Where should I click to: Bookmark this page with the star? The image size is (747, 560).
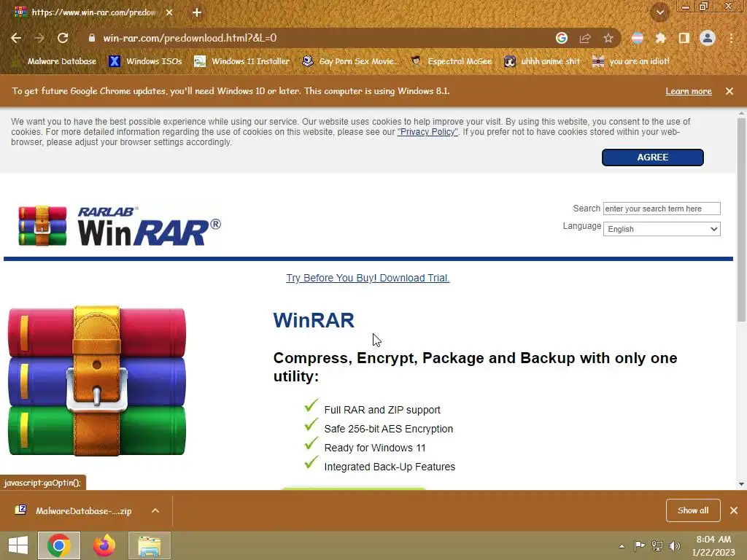tap(608, 38)
